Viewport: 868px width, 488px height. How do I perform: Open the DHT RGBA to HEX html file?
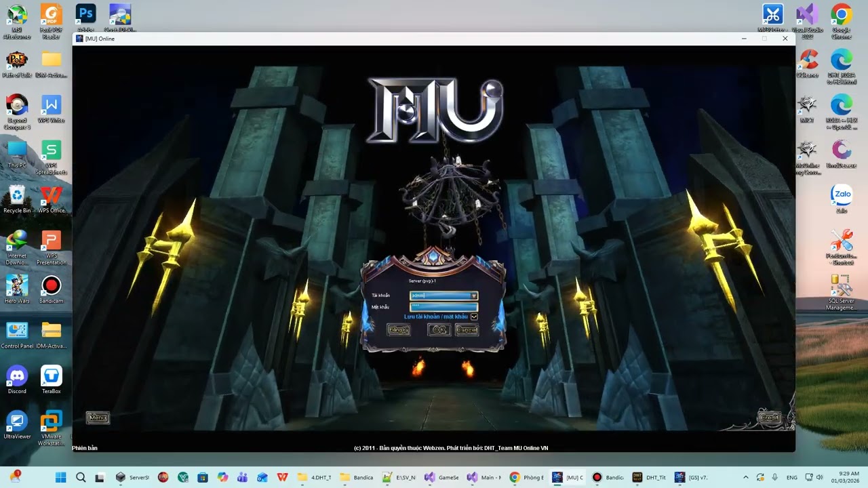[842, 66]
